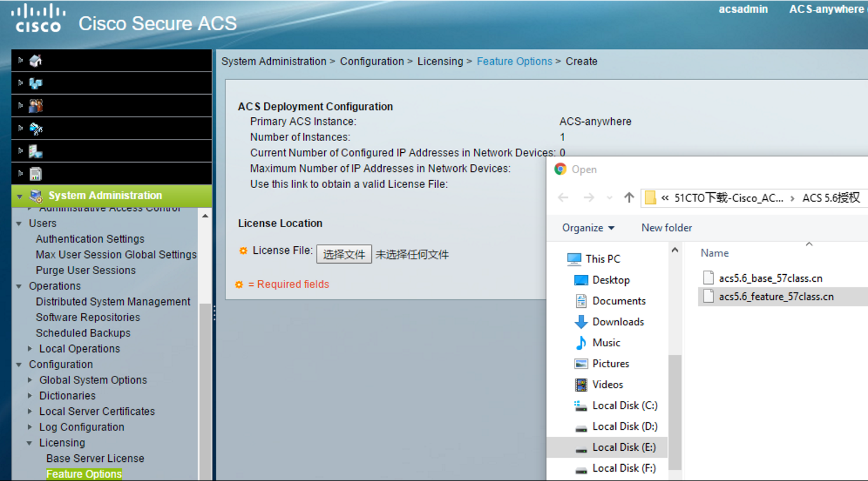Click the up navigation arrow in the dialog
Screen dimensions: 868x481
629,198
